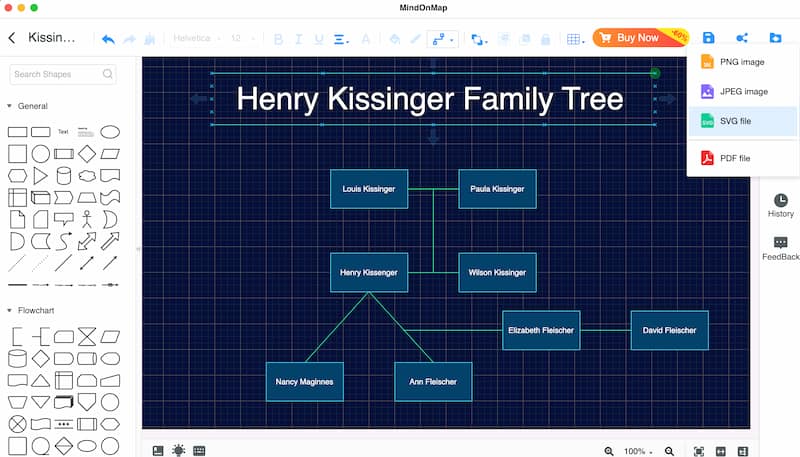Toggle underline text formatting
800x457 pixels.
point(319,39)
